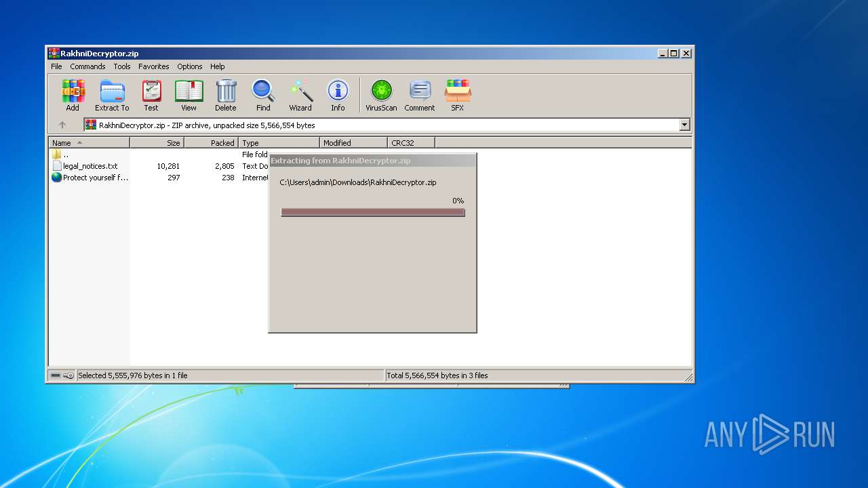
Task: Click size value 10,281
Action: click(168, 166)
